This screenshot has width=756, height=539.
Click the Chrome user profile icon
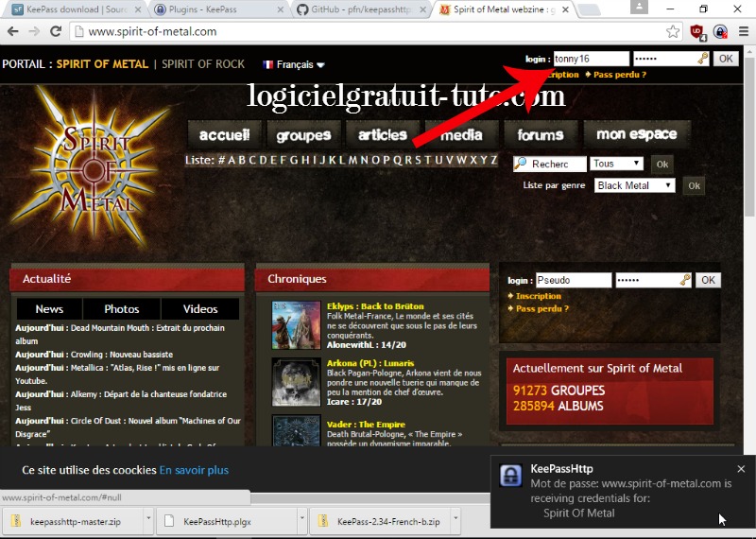640,7
